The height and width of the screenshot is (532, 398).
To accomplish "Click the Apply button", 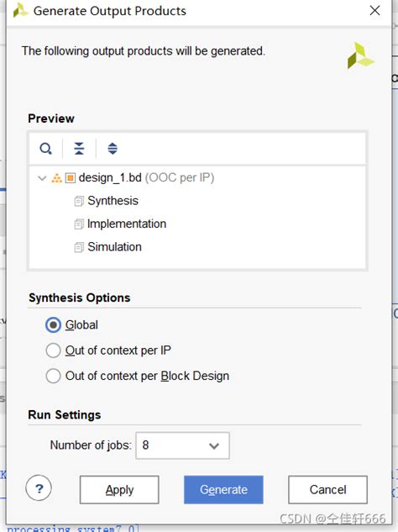I will pyautogui.click(x=119, y=490).
